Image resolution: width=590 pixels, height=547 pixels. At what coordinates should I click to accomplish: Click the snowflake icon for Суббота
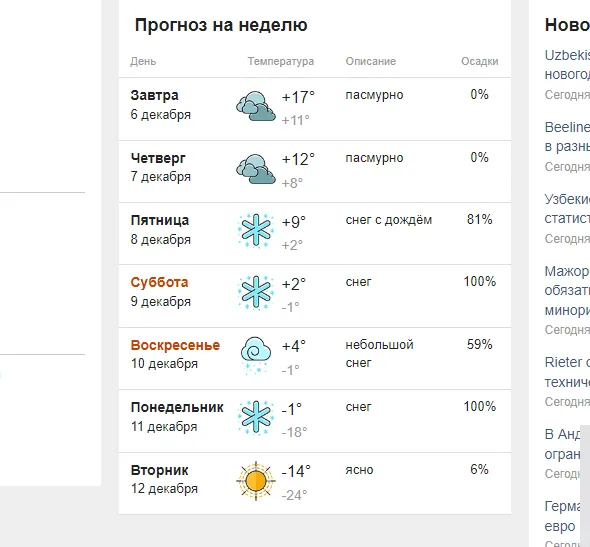256,293
